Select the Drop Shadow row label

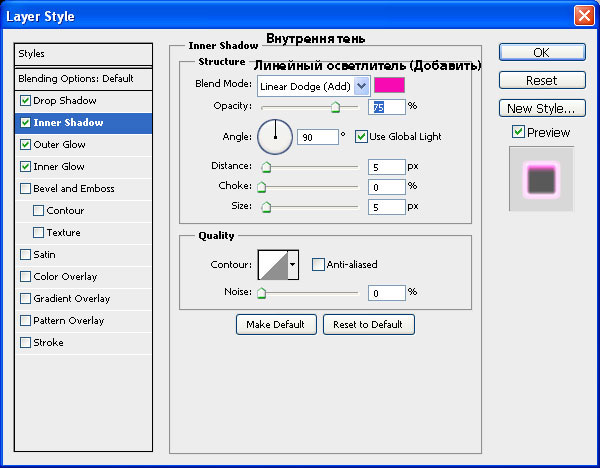coord(65,101)
